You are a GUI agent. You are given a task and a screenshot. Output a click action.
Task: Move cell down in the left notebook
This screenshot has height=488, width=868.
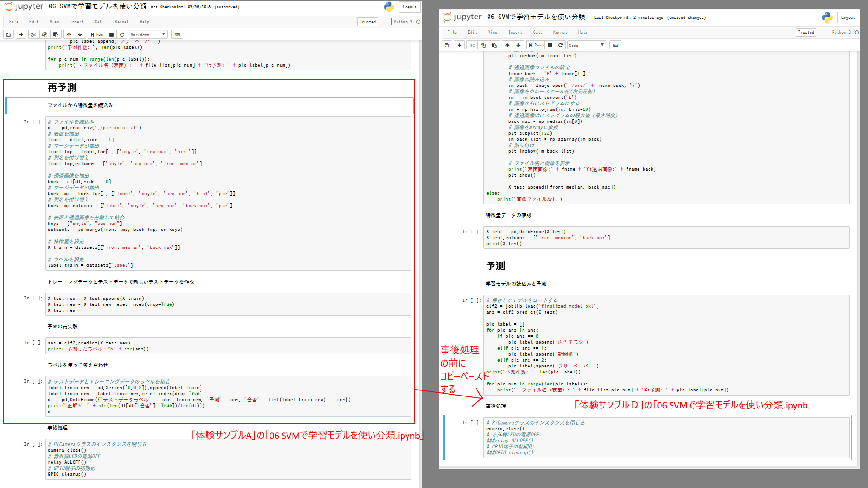coord(80,34)
